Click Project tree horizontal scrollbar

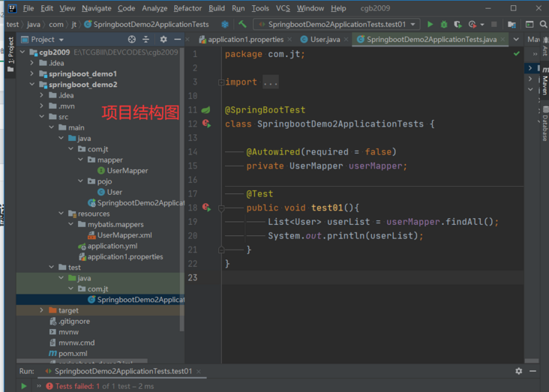(x=82, y=361)
